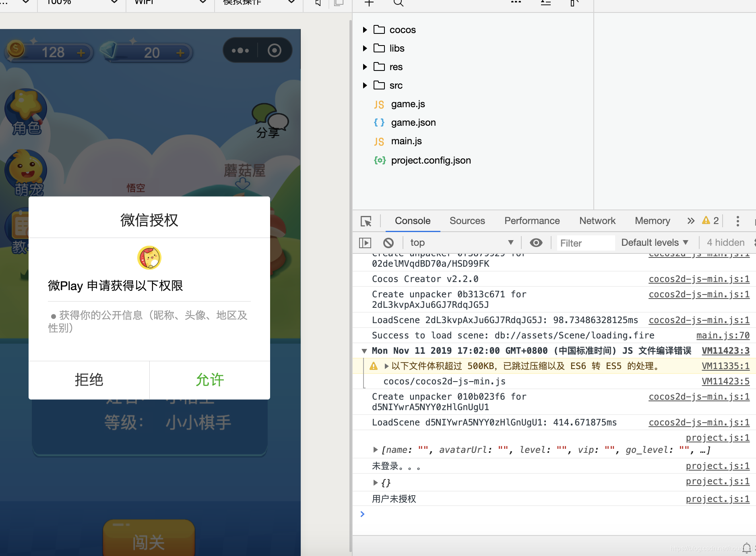Click inside the console Filter field
756x556 pixels.
(584, 243)
